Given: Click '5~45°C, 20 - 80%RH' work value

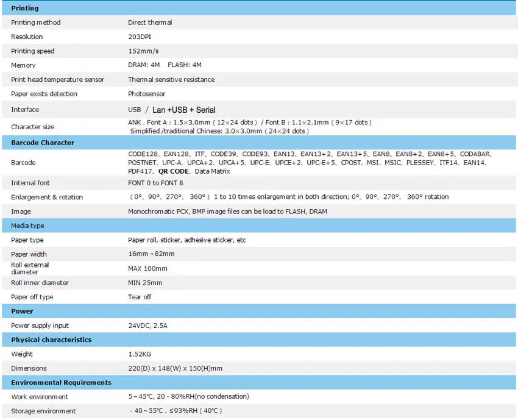Looking at the screenshot, I should [189, 397].
